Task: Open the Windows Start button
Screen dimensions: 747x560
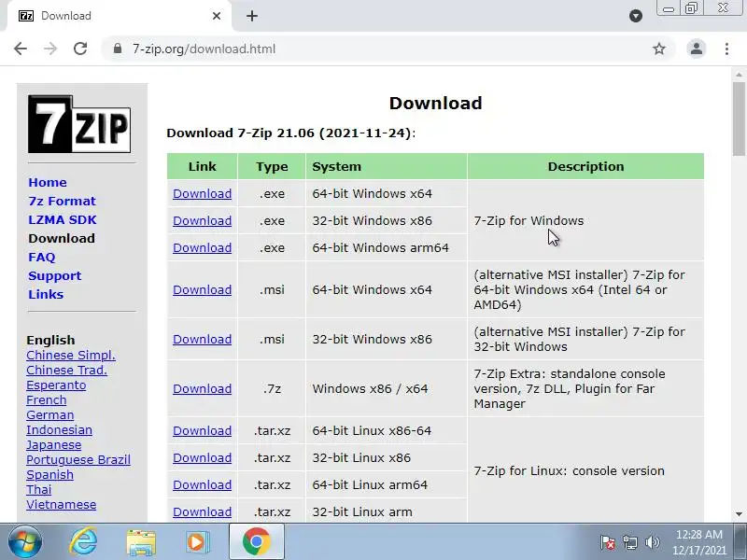Action: pyautogui.click(x=24, y=542)
